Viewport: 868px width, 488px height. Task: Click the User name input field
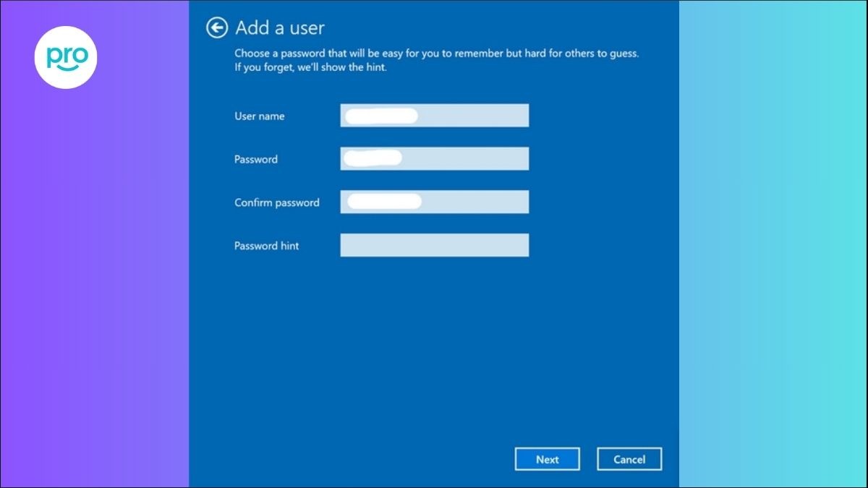(x=435, y=116)
